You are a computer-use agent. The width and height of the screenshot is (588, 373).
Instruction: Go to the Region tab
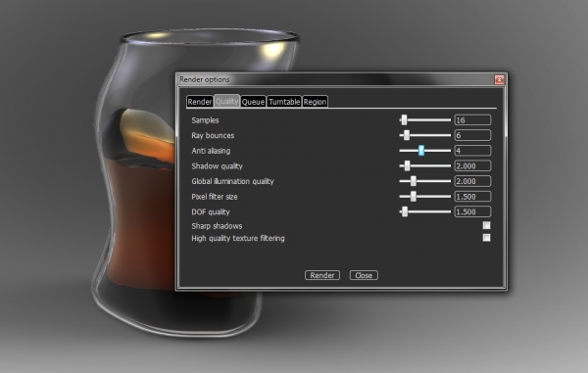[315, 102]
